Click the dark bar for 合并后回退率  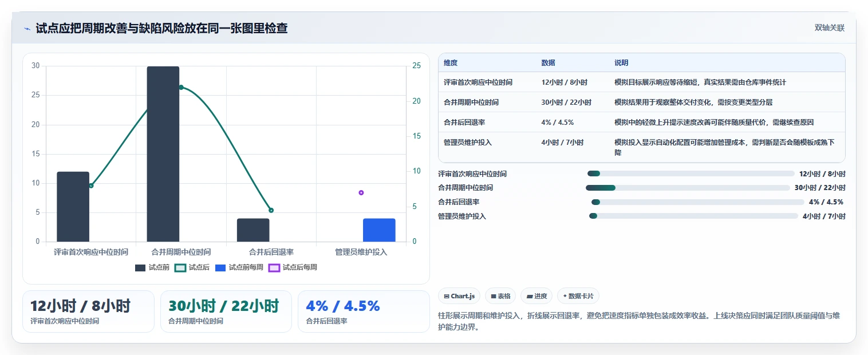pyautogui.click(x=253, y=230)
